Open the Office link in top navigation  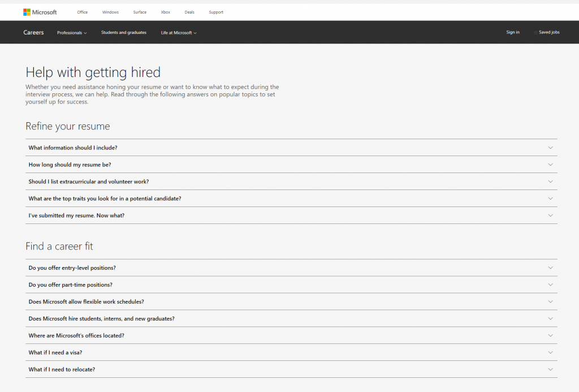coord(83,12)
